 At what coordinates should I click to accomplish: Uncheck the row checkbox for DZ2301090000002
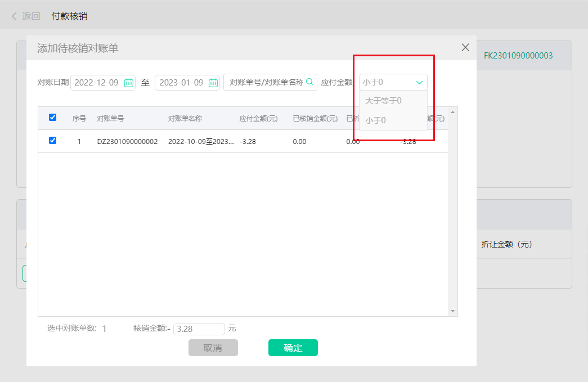coord(52,141)
